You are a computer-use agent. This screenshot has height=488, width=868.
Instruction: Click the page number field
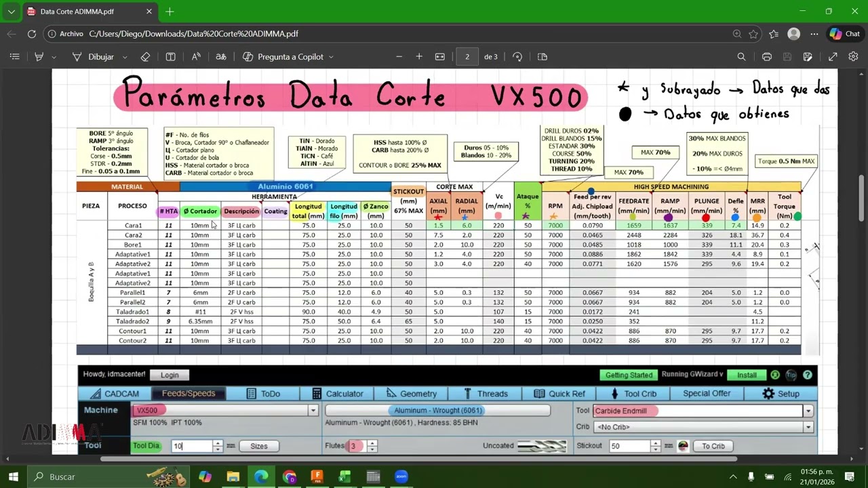467,57
